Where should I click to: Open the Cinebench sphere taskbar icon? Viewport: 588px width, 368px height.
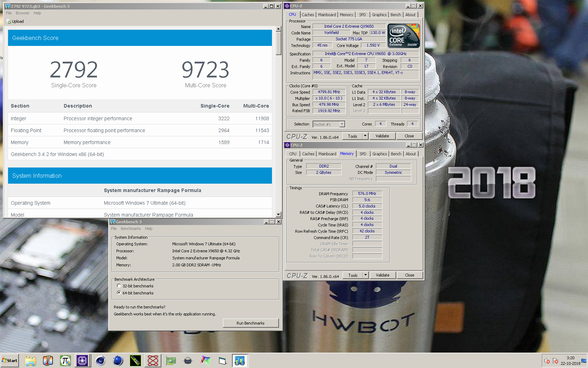[100, 361]
